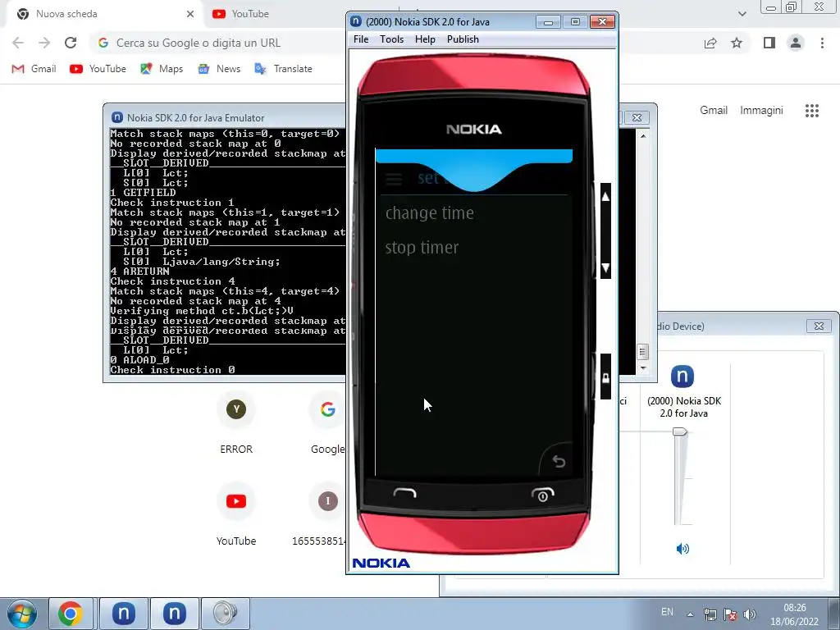Screen dimensions: 840x630
Task: Open News bookmark in bookmarks bar
Action: click(x=219, y=69)
